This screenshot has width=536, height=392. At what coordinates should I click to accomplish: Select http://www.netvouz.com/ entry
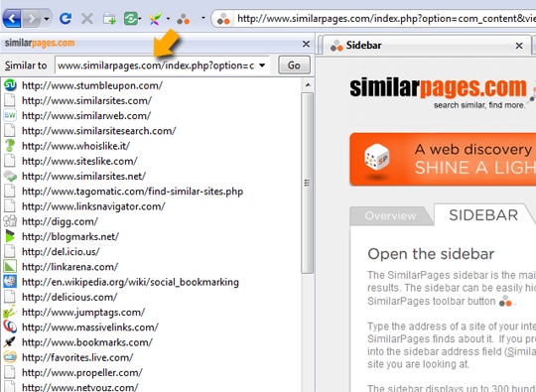pos(80,387)
